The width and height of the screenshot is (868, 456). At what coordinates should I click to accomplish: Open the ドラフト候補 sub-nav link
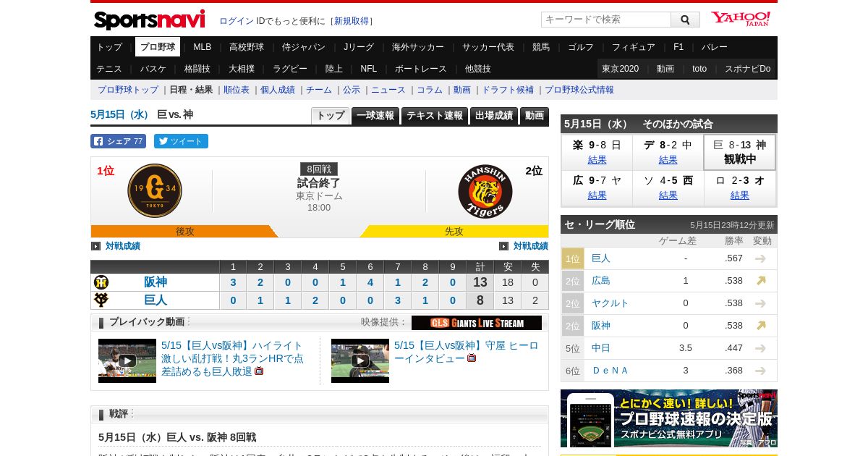[x=508, y=90]
